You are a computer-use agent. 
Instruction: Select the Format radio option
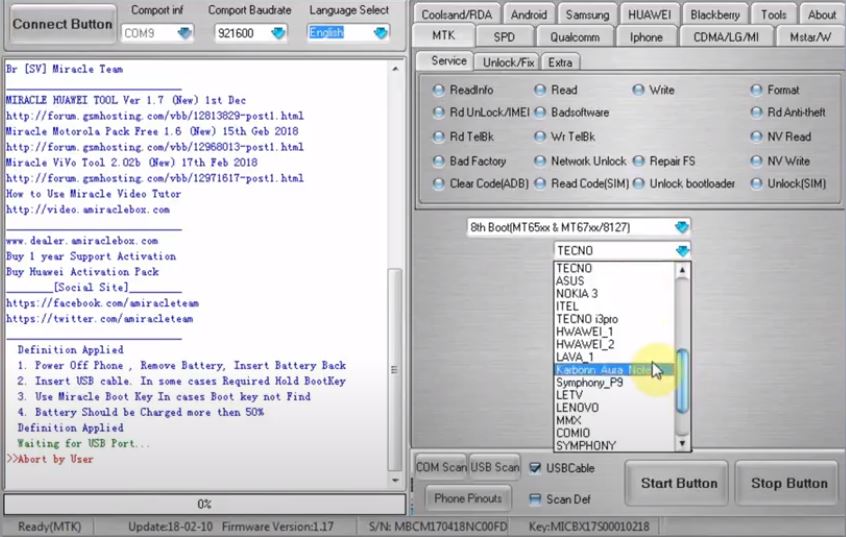click(756, 90)
